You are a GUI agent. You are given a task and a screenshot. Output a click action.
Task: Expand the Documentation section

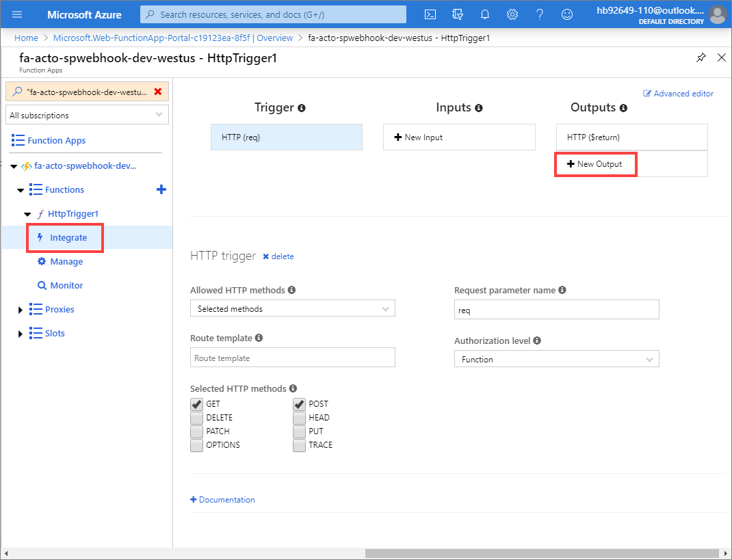point(223,499)
